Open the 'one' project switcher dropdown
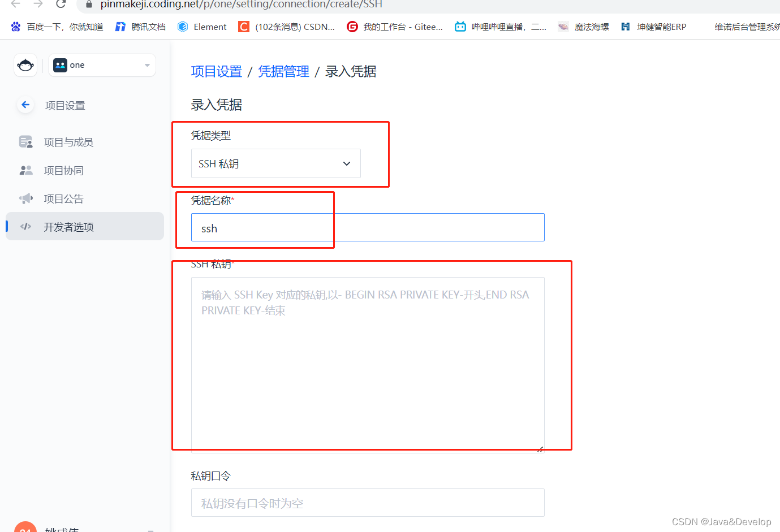Image resolution: width=780 pixels, height=532 pixels. click(102, 65)
